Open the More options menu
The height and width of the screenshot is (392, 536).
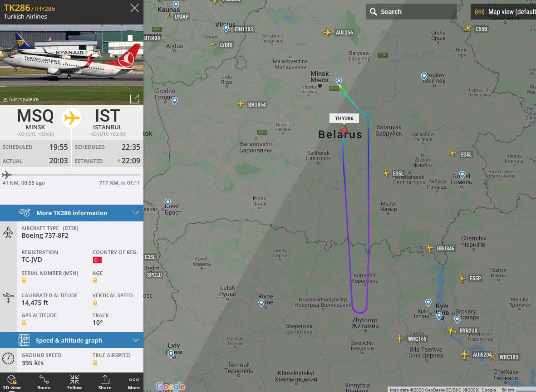[133, 382]
